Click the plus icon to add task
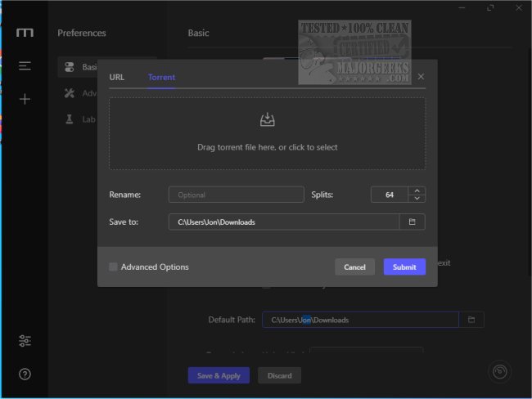Image resolution: width=532 pixels, height=399 pixels. (x=25, y=99)
